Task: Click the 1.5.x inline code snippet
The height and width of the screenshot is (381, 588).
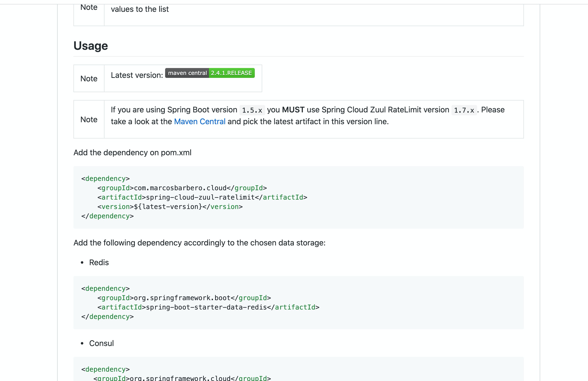Action: click(x=252, y=110)
